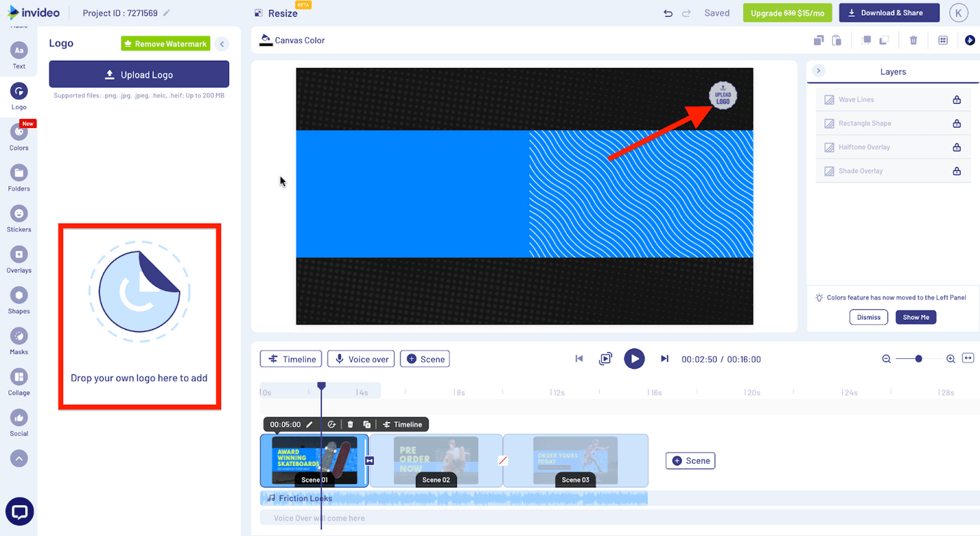Viewport: 980px width, 536px height.
Task: Delete scene using the scene popup trash icon
Action: pyautogui.click(x=350, y=425)
